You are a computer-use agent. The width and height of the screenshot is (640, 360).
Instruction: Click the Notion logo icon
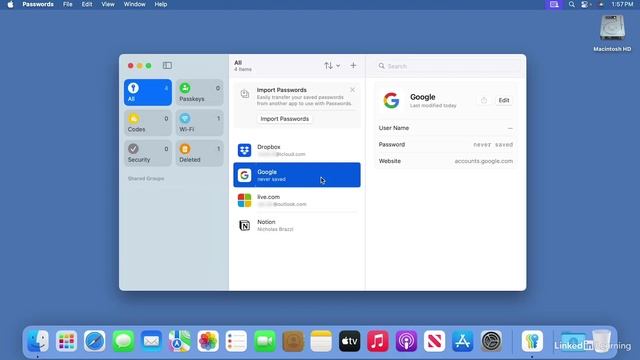click(244, 225)
